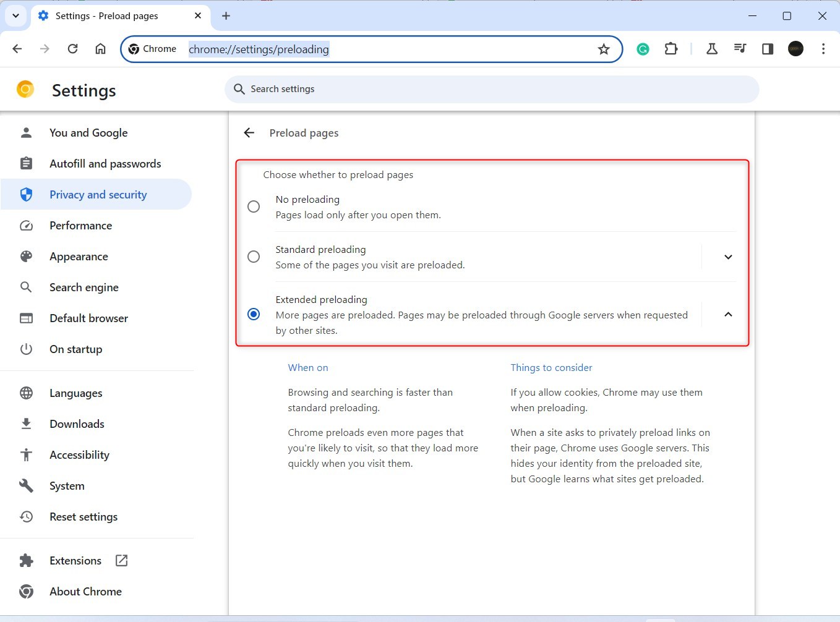Viewport: 840px width, 622px height.
Task: Select Standard preloading
Action: click(x=253, y=257)
